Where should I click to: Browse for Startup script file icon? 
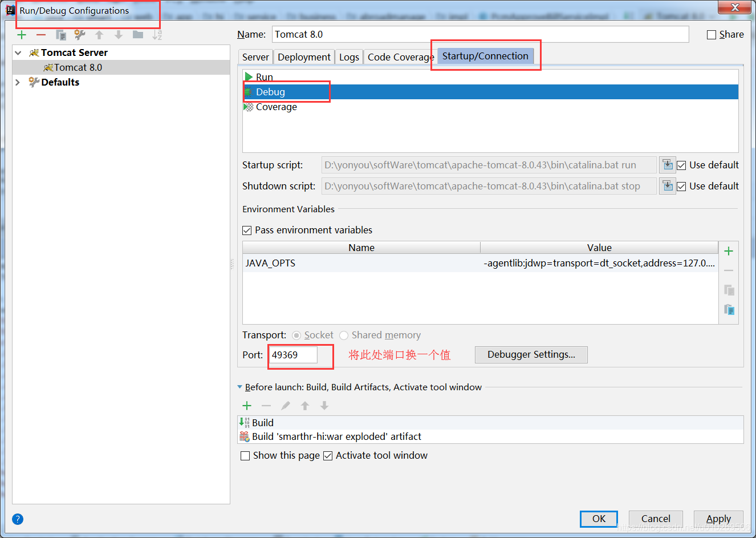[x=668, y=165]
